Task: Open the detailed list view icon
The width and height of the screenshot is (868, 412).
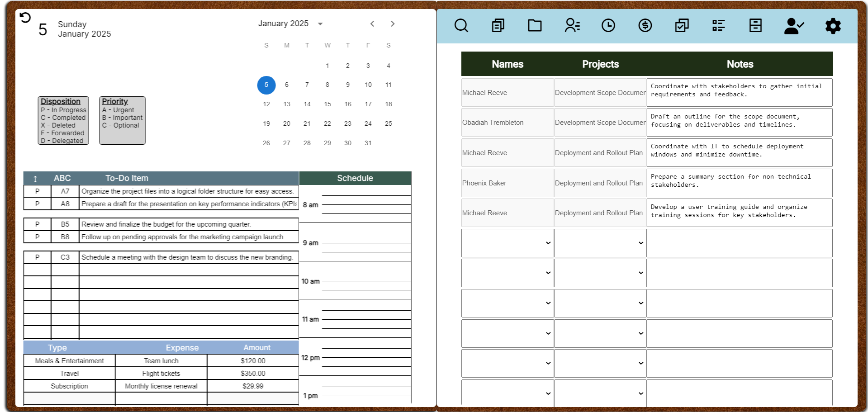Action: click(x=718, y=26)
